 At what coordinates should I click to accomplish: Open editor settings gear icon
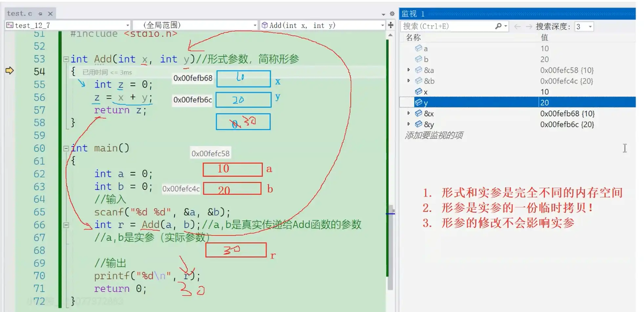point(392,14)
